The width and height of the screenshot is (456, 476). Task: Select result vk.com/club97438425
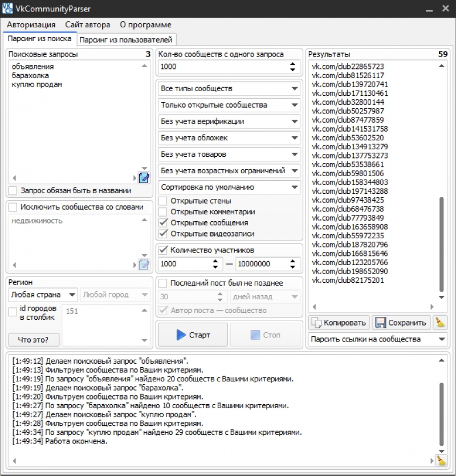(x=348, y=200)
